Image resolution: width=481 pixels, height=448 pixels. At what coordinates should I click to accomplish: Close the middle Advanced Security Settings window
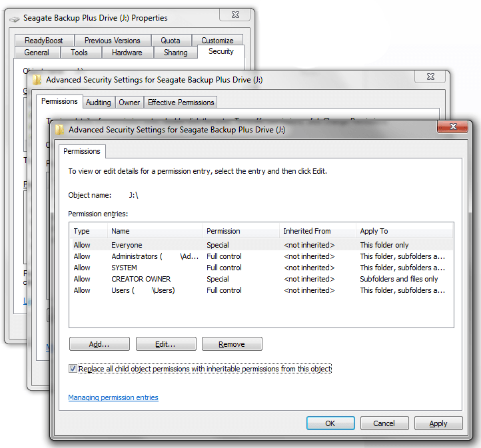[x=430, y=77]
